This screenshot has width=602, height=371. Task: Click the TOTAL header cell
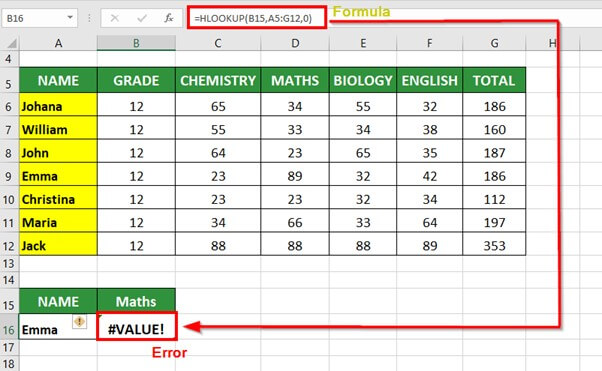click(494, 80)
